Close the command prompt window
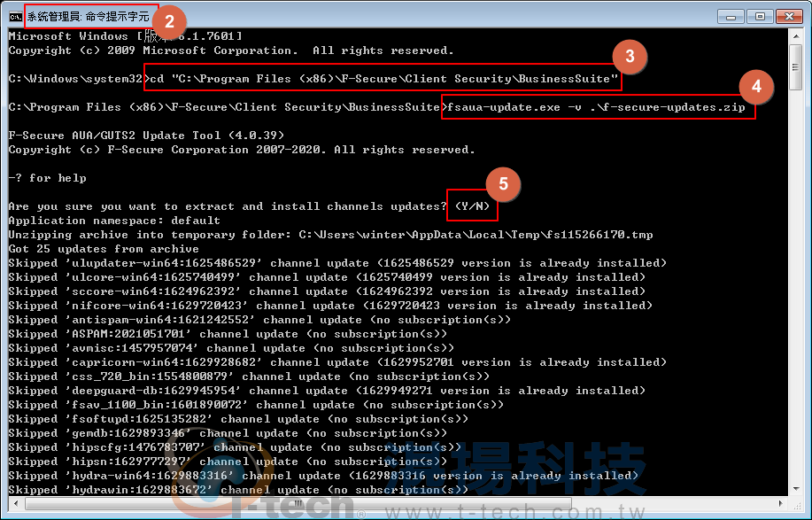This screenshot has height=520, width=812. 789,17
